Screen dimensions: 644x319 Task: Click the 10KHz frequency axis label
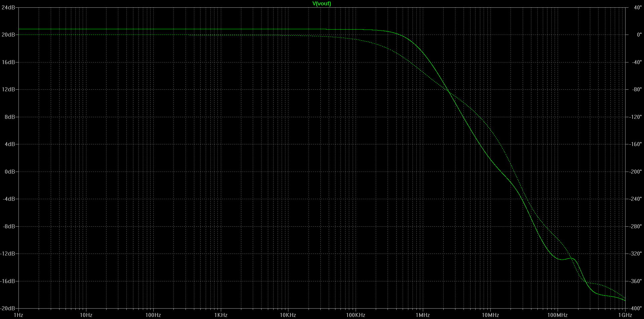tap(288, 315)
